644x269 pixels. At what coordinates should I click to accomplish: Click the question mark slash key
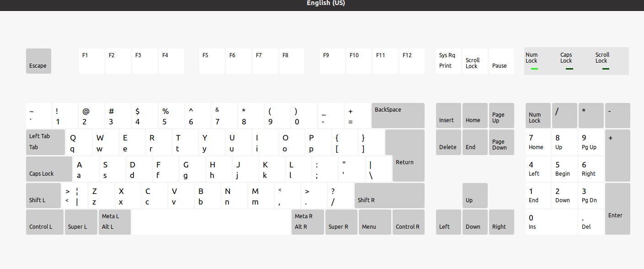(341, 195)
